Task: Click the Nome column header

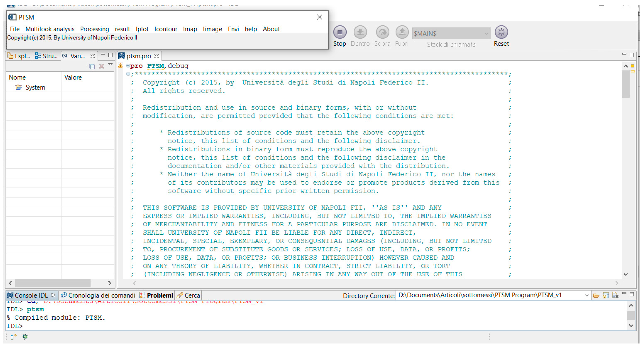Action: (34, 77)
